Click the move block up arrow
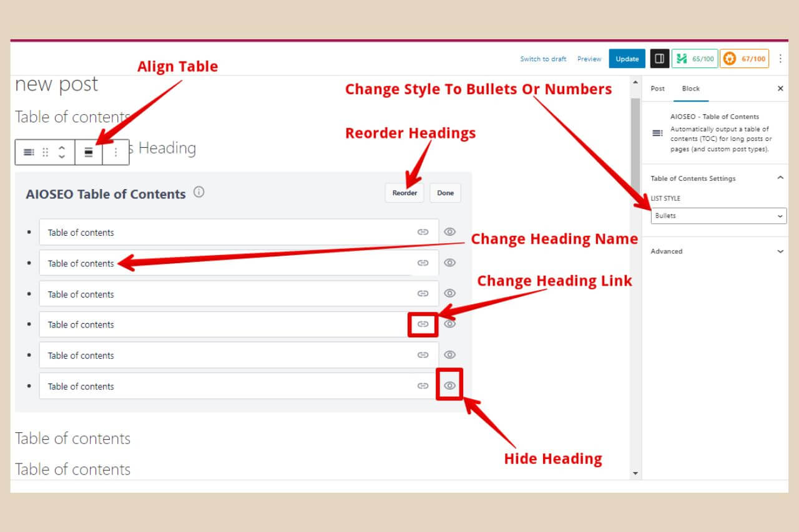This screenshot has width=799, height=532. pos(61,148)
